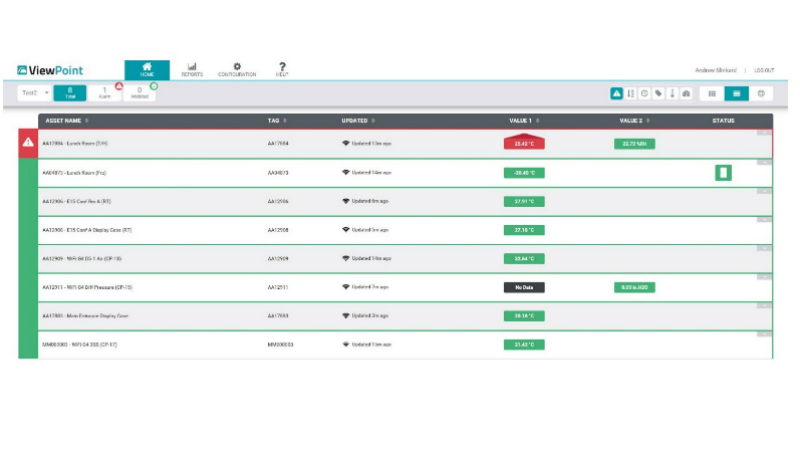
Task: Filter by the Alarm count tab
Action: 105,93
